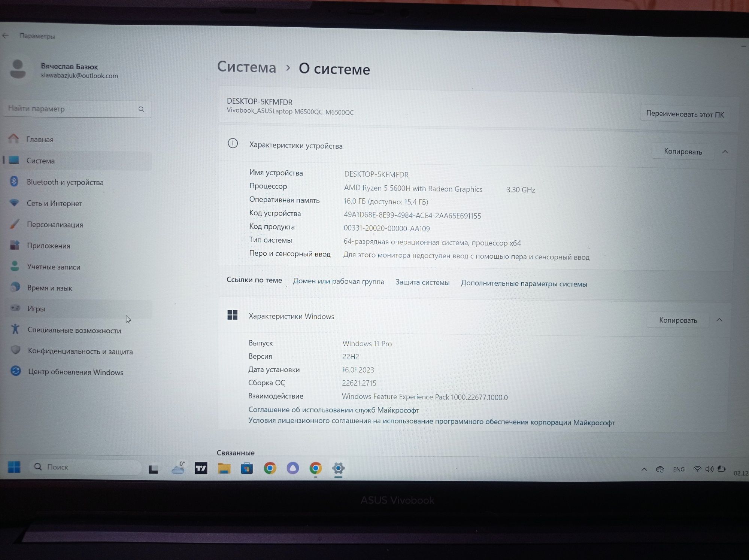Screen dimensions: 749x560
Task: Click the speaker volume tray icon
Action: click(709, 469)
